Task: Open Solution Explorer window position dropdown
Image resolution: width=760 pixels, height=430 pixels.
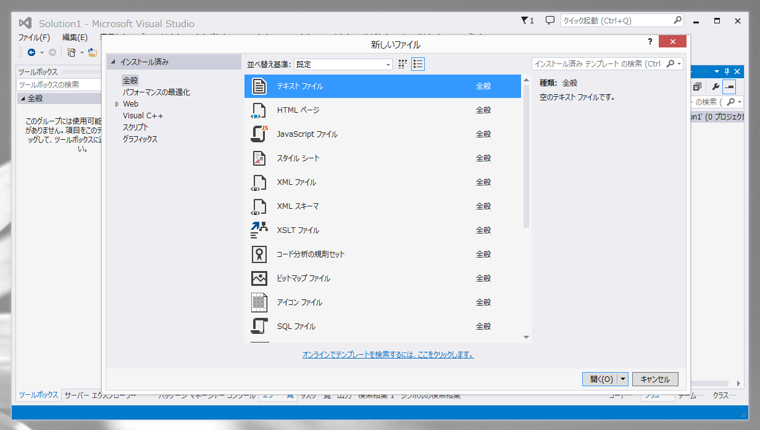Action: [x=717, y=71]
